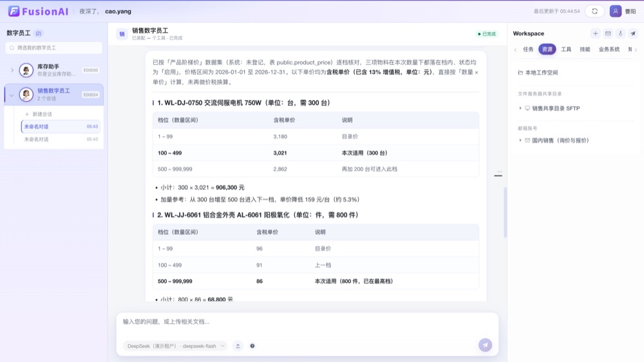Click the send message button

tap(485, 345)
